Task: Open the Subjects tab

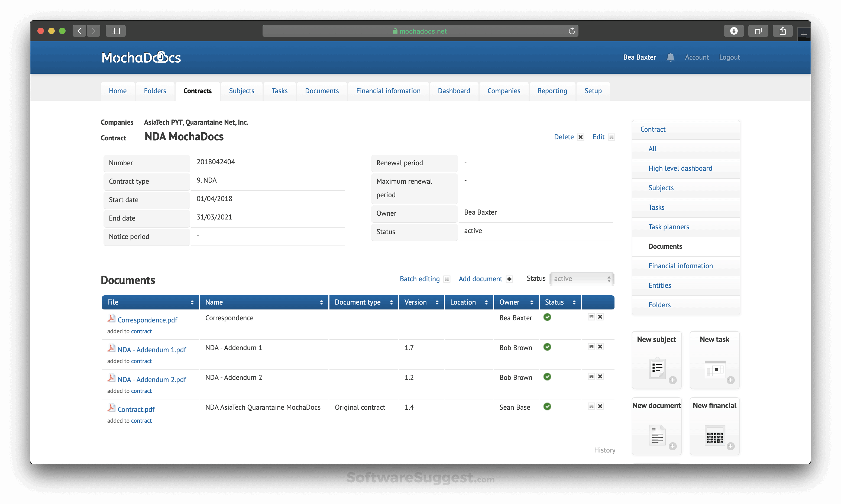Action: coord(241,91)
